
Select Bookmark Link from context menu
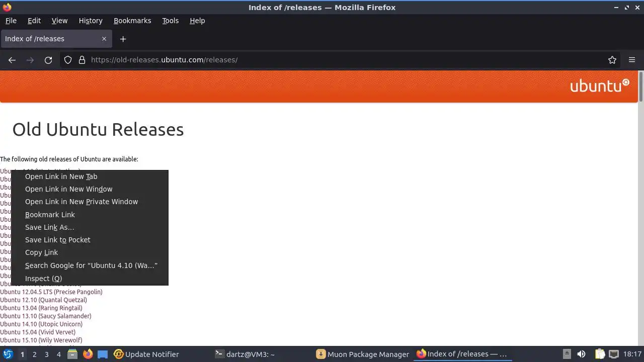pos(90,215)
